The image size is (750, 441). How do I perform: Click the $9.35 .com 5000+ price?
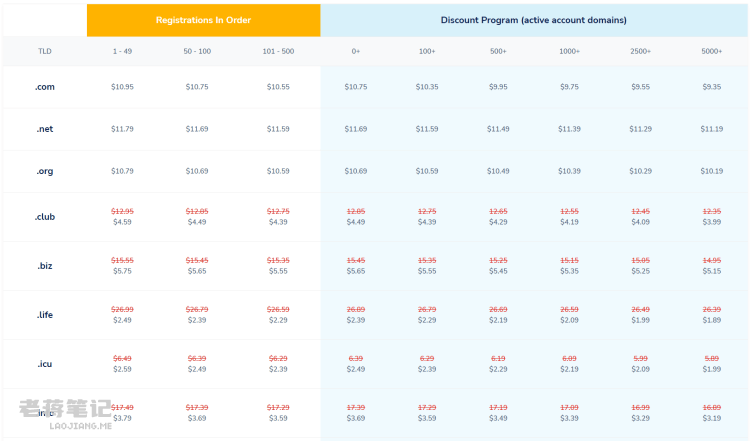tap(712, 87)
